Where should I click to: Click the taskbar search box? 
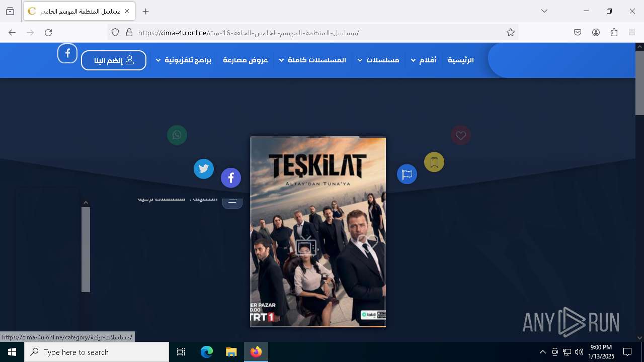(x=97, y=352)
